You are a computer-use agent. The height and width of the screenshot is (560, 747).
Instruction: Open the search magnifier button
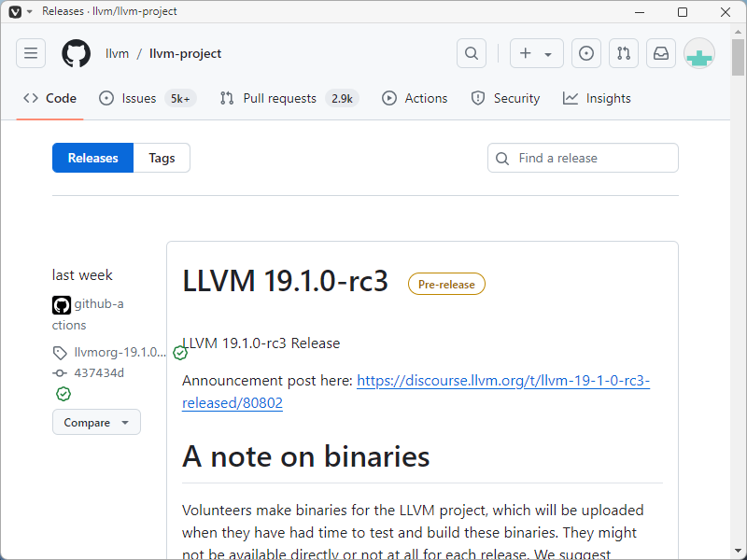pyautogui.click(x=472, y=53)
